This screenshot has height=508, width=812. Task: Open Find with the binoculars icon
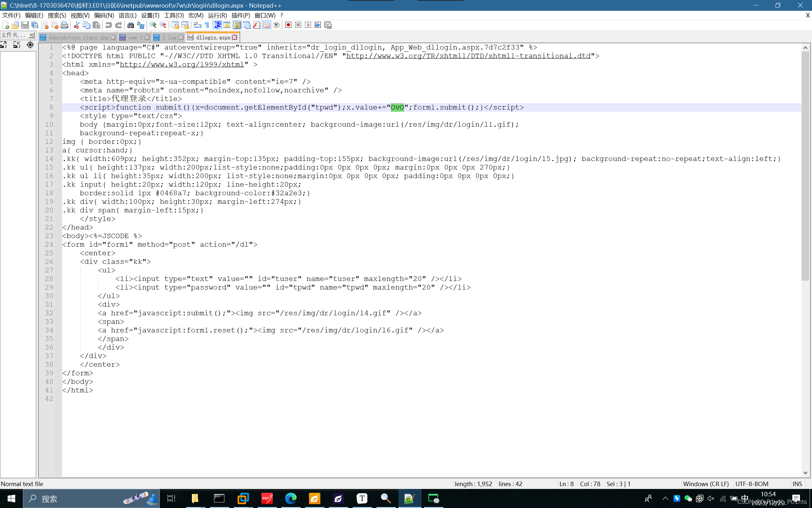pyautogui.click(x=131, y=25)
